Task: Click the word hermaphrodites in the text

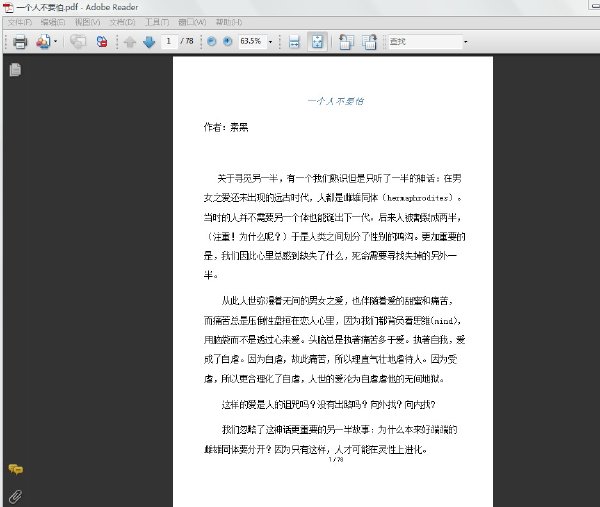Action: point(417,198)
